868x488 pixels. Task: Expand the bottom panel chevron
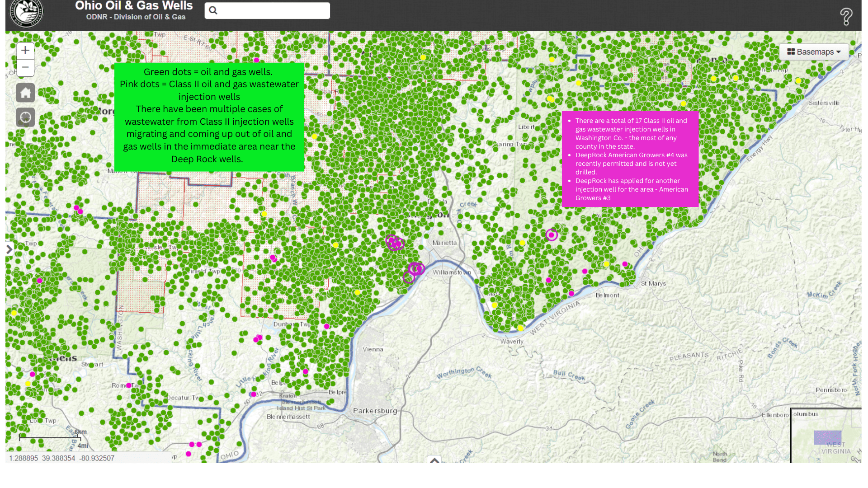[434, 460]
